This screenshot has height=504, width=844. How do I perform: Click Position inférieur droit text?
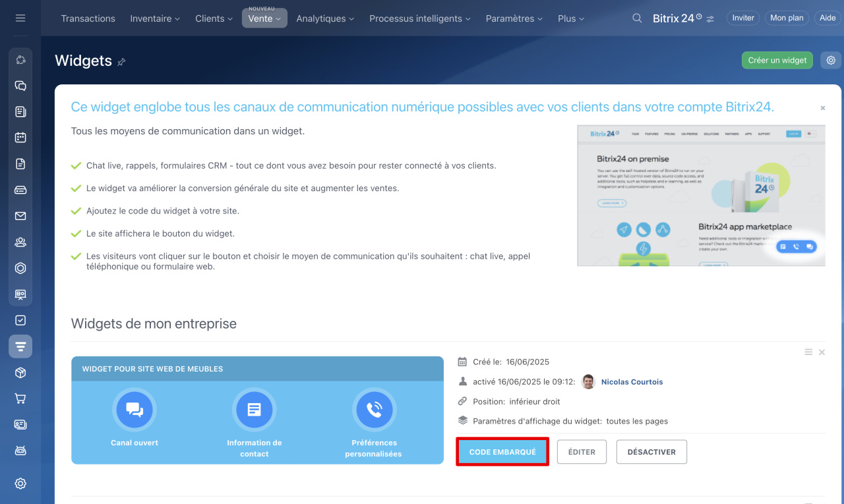[516, 401]
